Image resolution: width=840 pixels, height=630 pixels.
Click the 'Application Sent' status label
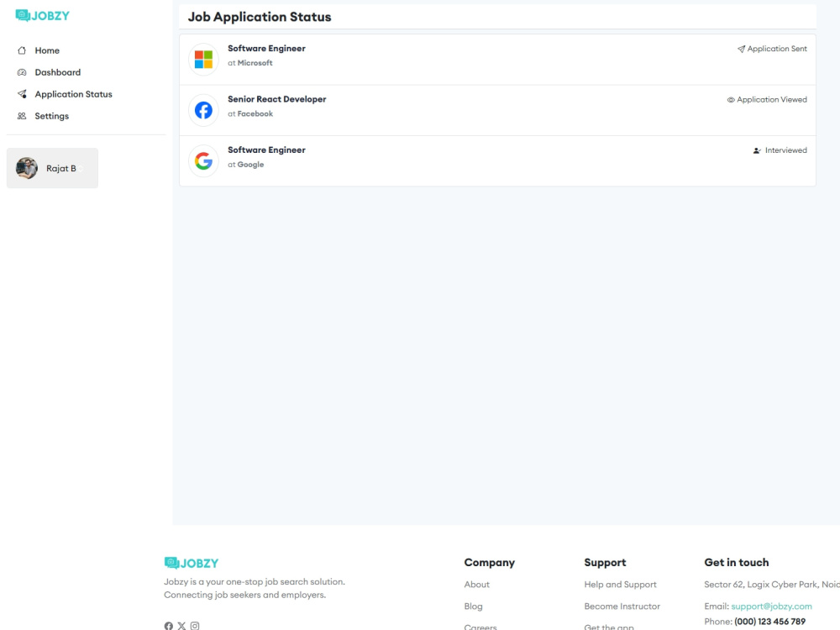(x=777, y=49)
